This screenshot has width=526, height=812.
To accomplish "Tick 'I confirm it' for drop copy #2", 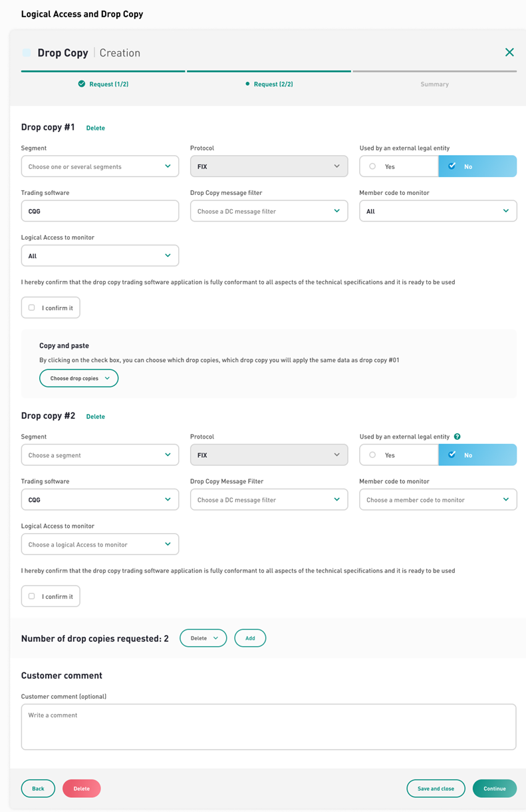I will coord(31,596).
